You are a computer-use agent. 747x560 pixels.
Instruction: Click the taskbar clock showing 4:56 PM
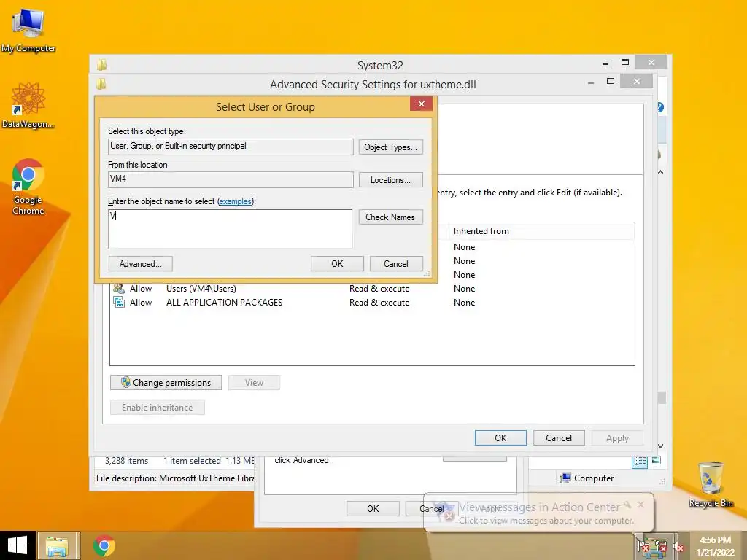[715, 546]
